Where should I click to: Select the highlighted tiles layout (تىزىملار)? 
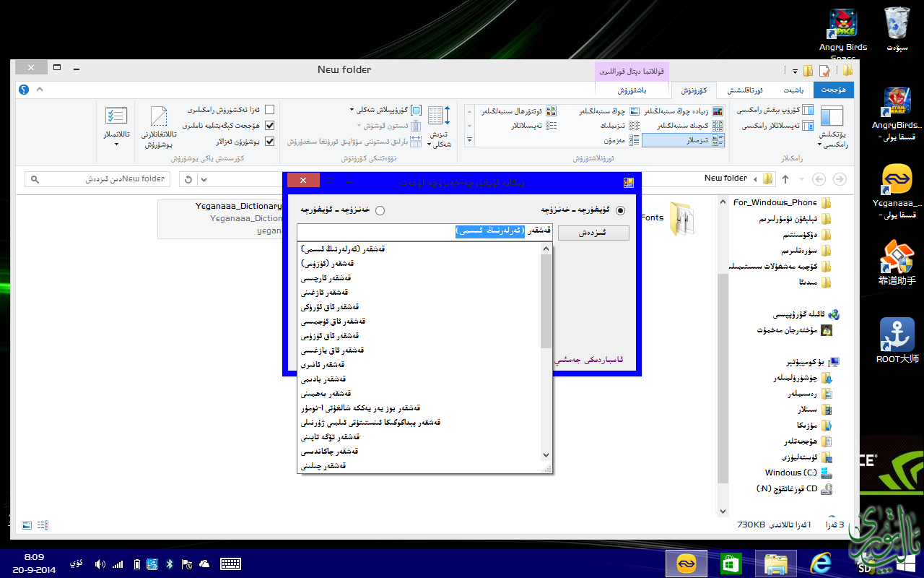683,140
